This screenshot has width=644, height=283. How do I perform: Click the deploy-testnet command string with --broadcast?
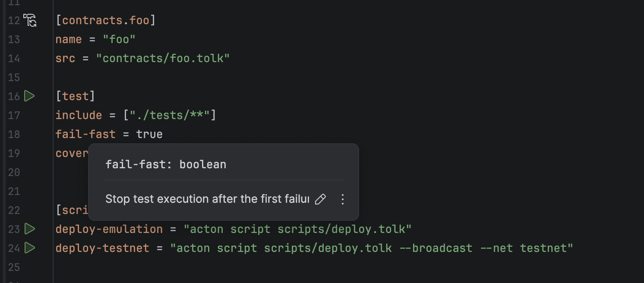(371, 248)
